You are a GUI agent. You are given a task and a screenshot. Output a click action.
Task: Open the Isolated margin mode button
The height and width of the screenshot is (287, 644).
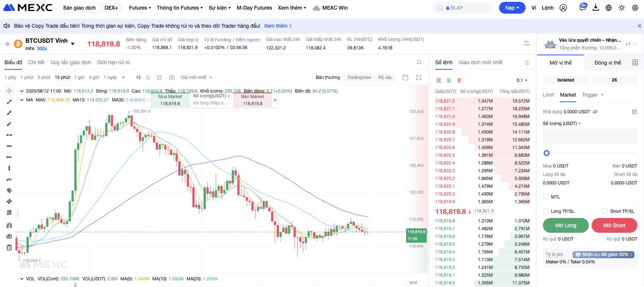(565, 80)
